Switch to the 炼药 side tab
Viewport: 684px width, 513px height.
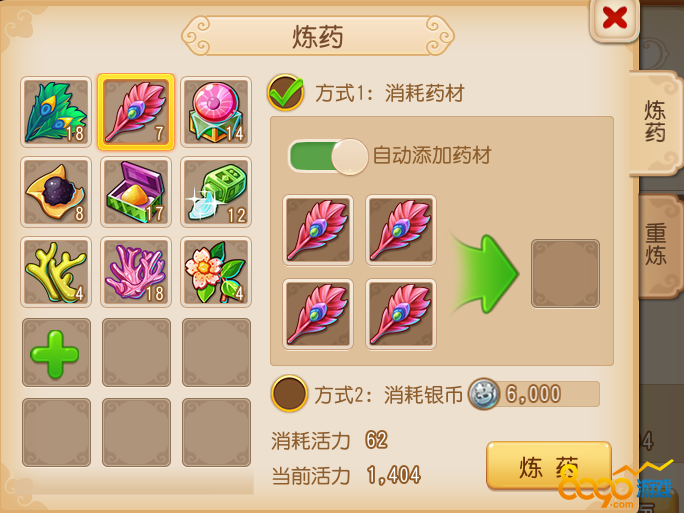[x=655, y=122]
